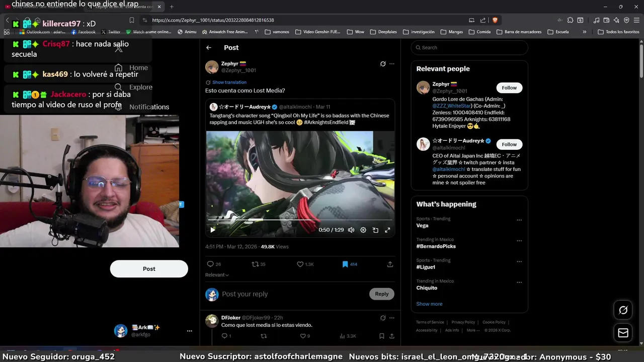644x362 pixels.
Task: Open more options on Zephyr's post
Action: click(x=392, y=64)
